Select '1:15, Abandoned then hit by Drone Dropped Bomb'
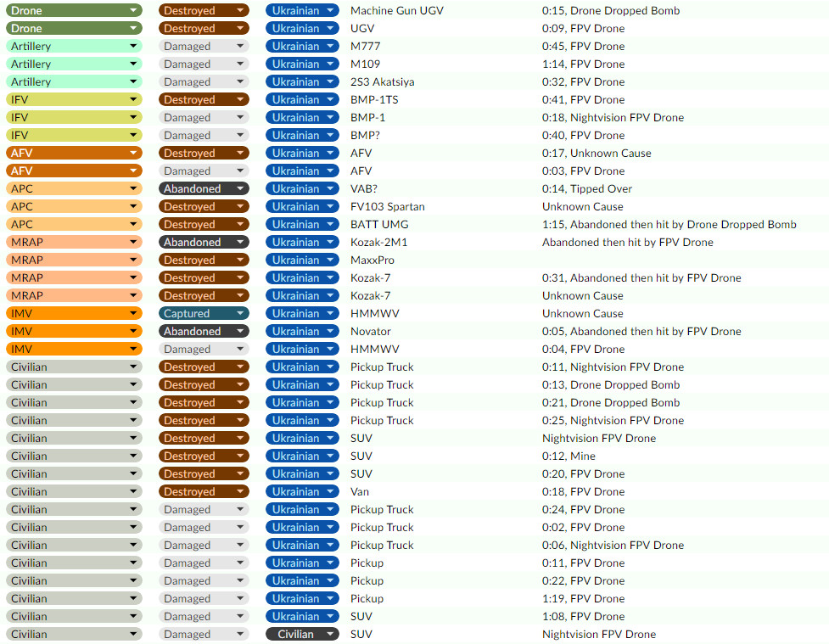The height and width of the screenshot is (644, 829). [669, 224]
